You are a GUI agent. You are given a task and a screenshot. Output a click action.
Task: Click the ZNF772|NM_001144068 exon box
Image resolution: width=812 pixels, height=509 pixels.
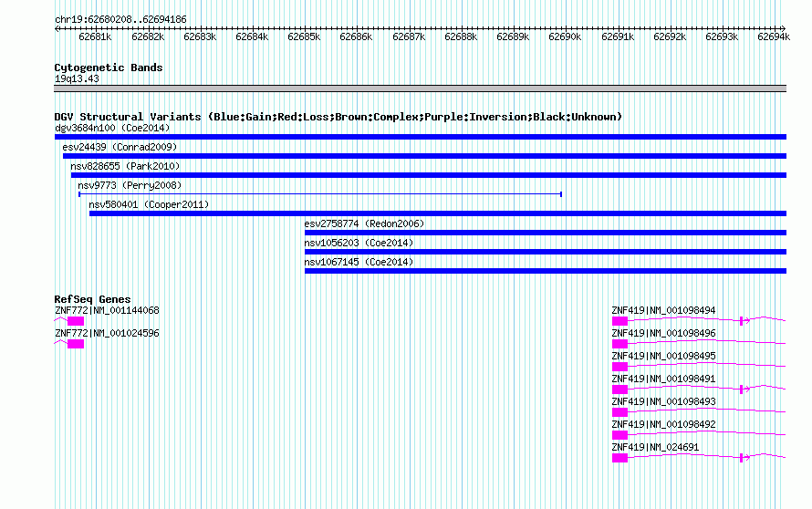[x=76, y=321]
